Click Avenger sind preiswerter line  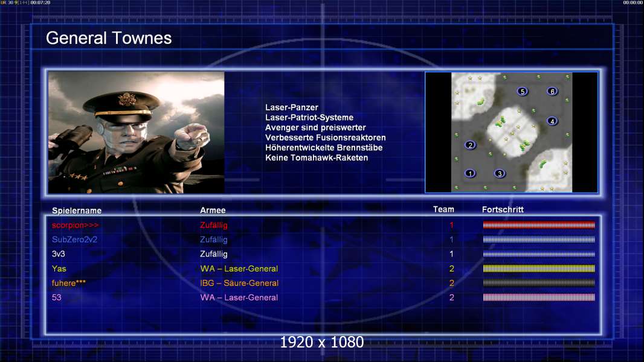(315, 127)
